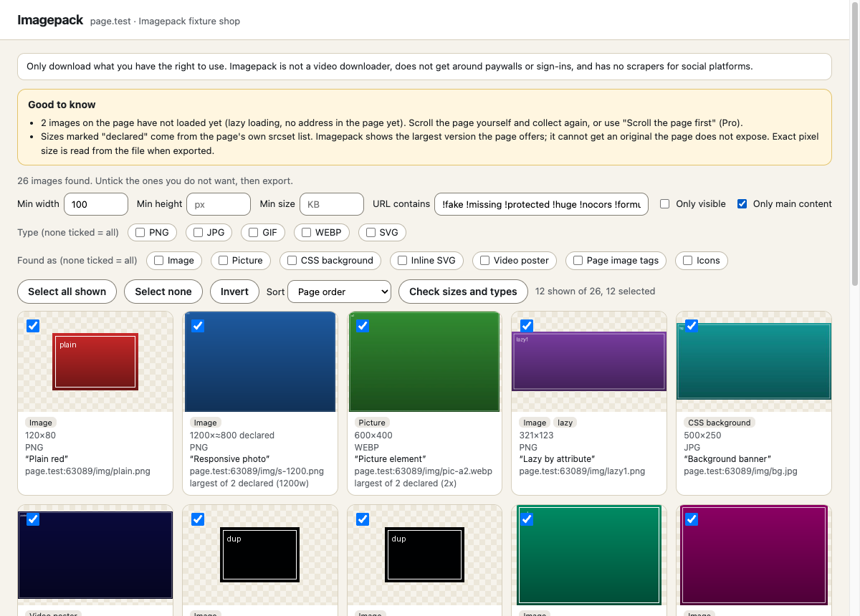Viewport: 860px width, 616px height.
Task: Open the Sort dropdown
Action: click(339, 292)
